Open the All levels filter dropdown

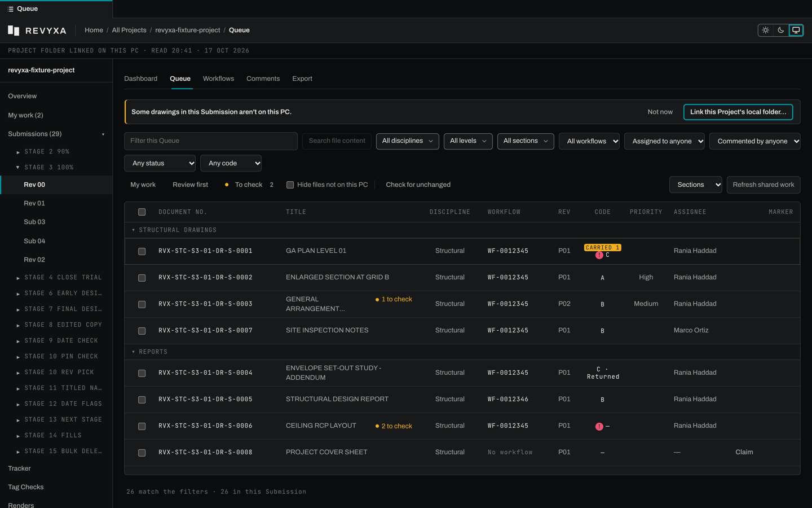(x=468, y=141)
